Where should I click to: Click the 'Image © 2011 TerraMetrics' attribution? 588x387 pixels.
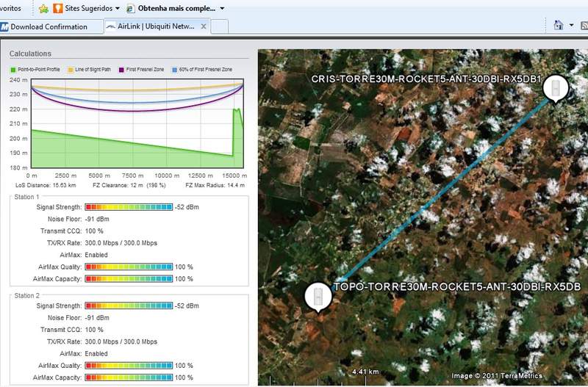[x=497, y=375]
